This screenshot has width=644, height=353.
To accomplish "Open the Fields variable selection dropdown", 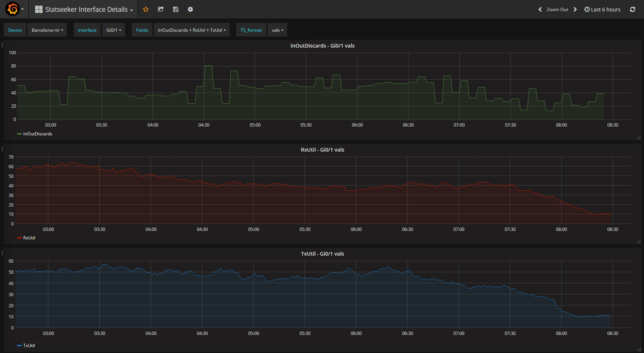I will coord(192,30).
